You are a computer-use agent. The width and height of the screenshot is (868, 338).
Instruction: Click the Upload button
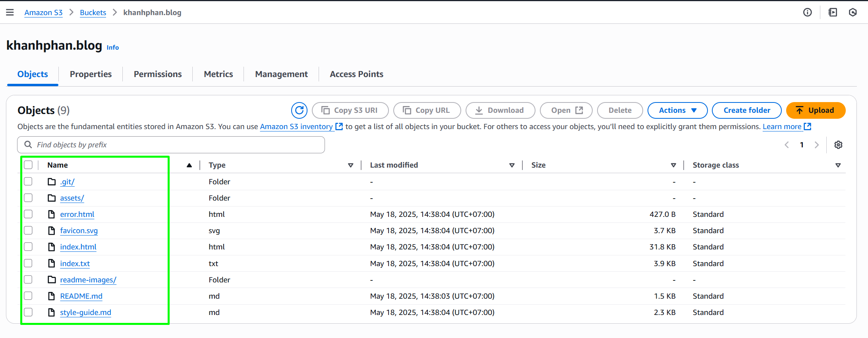point(816,110)
